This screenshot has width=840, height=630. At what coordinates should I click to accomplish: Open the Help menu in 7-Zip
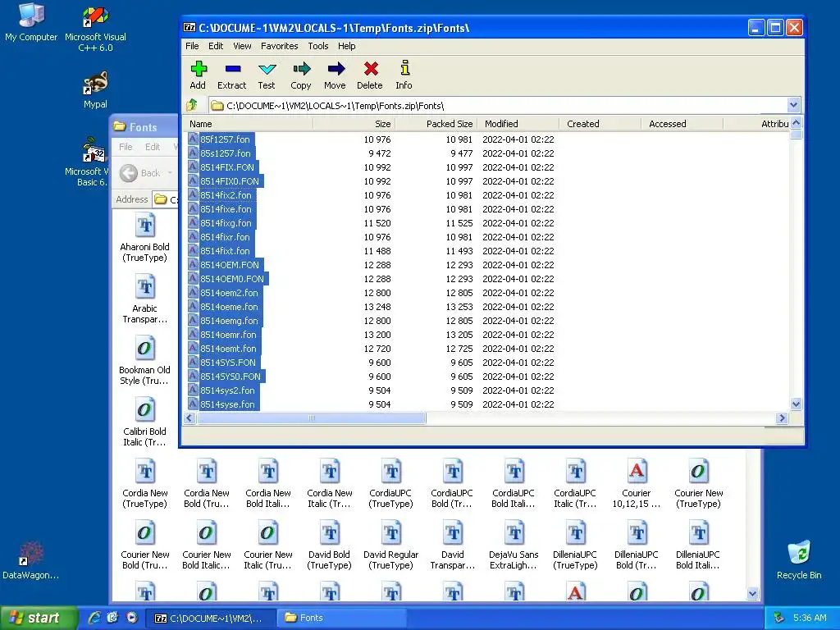pyautogui.click(x=347, y=46)
